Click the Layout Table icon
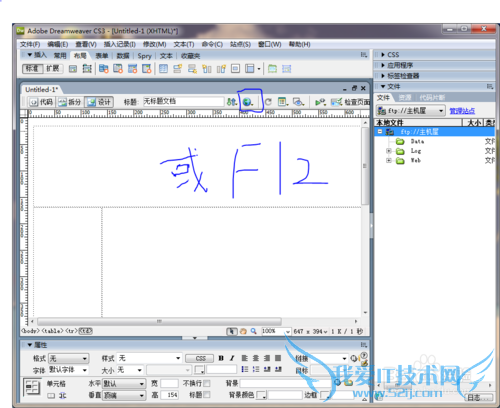The width and height of the screenshot is (500, 408). coord(272,69)
